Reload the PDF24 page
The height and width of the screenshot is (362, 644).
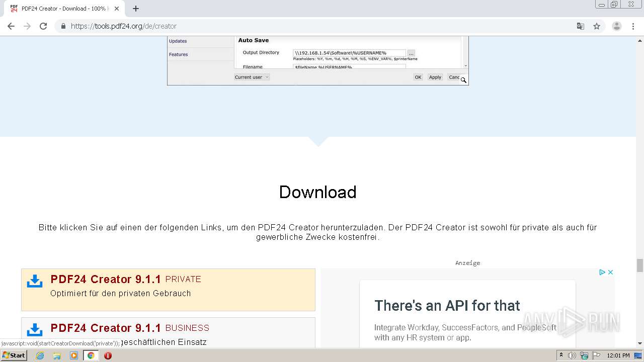tap(43, 26)
